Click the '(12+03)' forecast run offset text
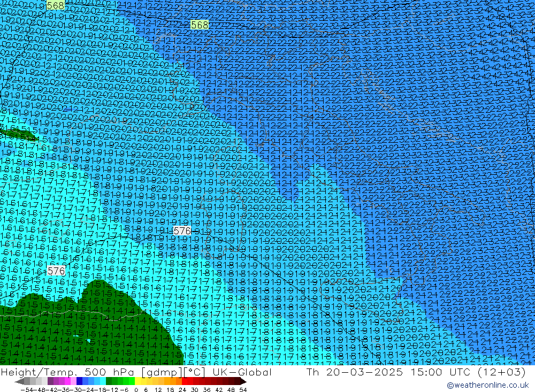The width and height of the screenshot is (535, 392). [x=501, y=372]
